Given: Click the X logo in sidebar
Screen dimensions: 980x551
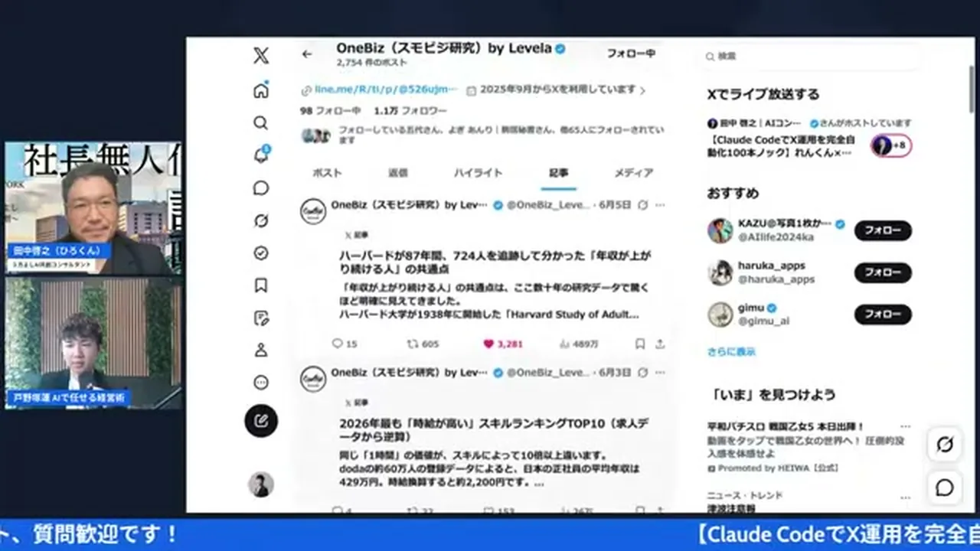Looking at the screenshot, I should [x=261, y=56].
